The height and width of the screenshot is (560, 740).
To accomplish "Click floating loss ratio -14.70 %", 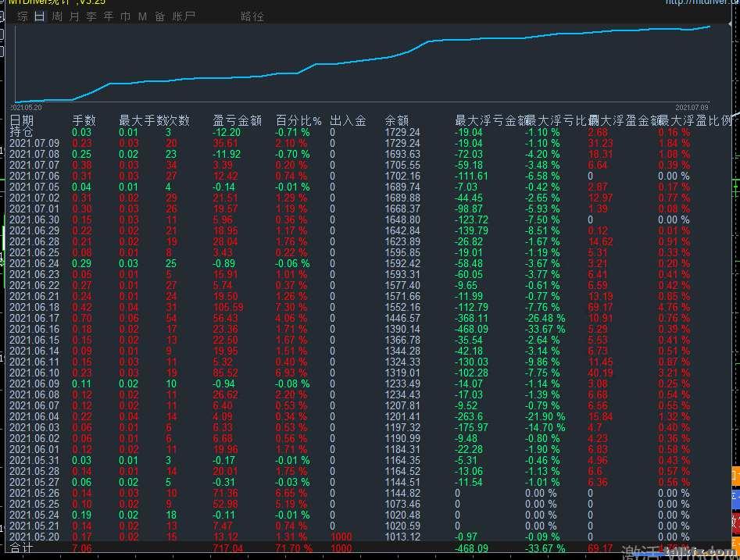I will point(545,427).
